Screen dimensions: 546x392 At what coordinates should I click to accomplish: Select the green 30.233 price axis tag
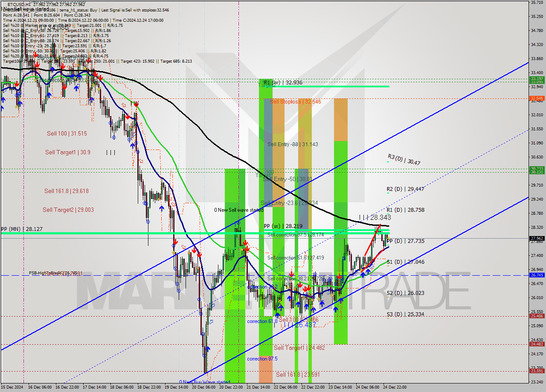[x=537, y=168]
